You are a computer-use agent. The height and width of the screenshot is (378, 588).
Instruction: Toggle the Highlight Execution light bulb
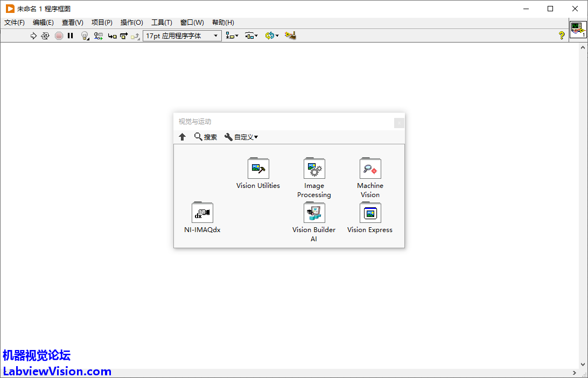85,36
